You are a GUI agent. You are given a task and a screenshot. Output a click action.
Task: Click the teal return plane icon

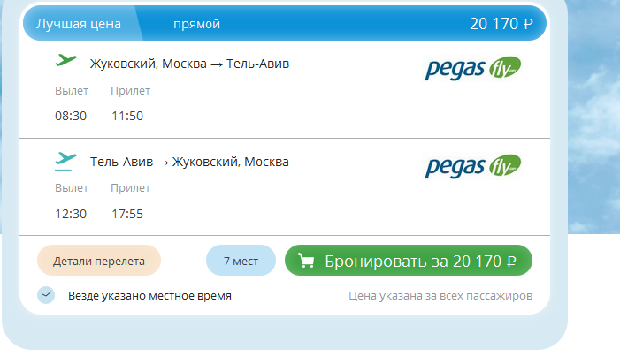tap(65, 162)
